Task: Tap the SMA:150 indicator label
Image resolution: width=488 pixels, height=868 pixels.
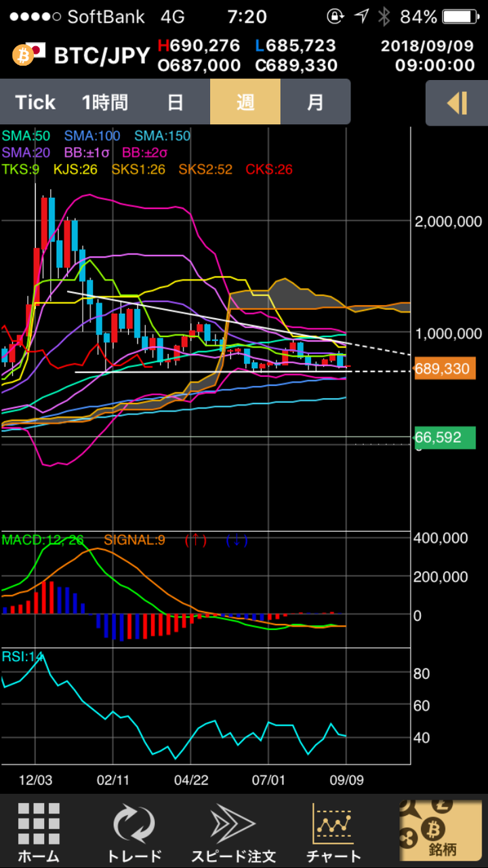Action: 163,136
